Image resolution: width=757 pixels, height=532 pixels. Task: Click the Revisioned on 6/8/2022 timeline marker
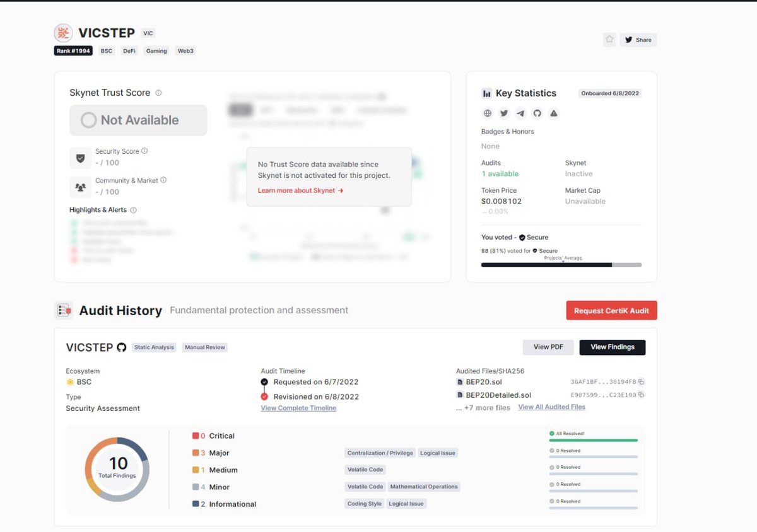tap(264, 396)
